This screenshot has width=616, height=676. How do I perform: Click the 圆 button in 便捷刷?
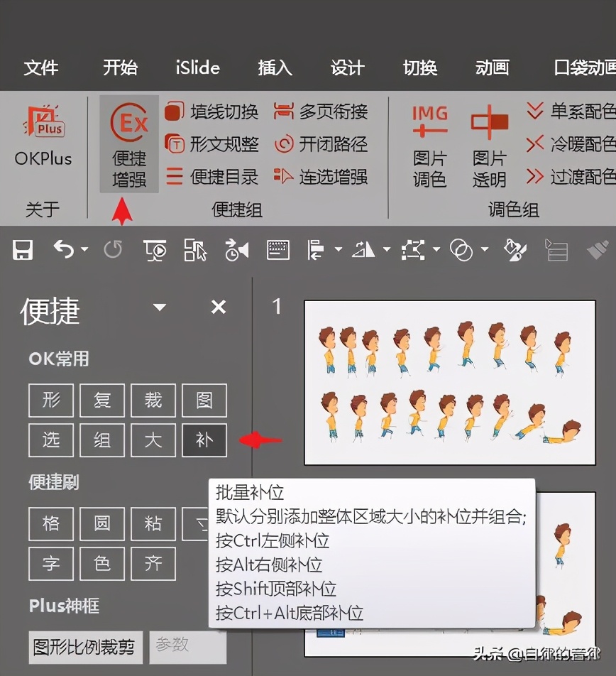click(102, 524)
